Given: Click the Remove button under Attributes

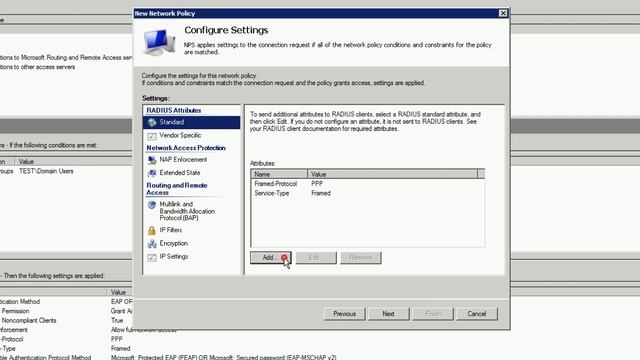Looking at the screenshot, I should coord(361,258).
